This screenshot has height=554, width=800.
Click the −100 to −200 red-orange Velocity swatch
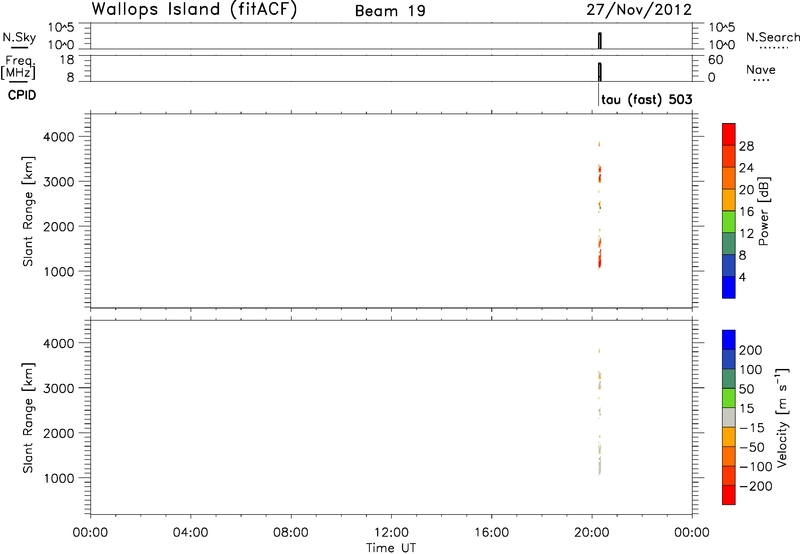[729, 475]
